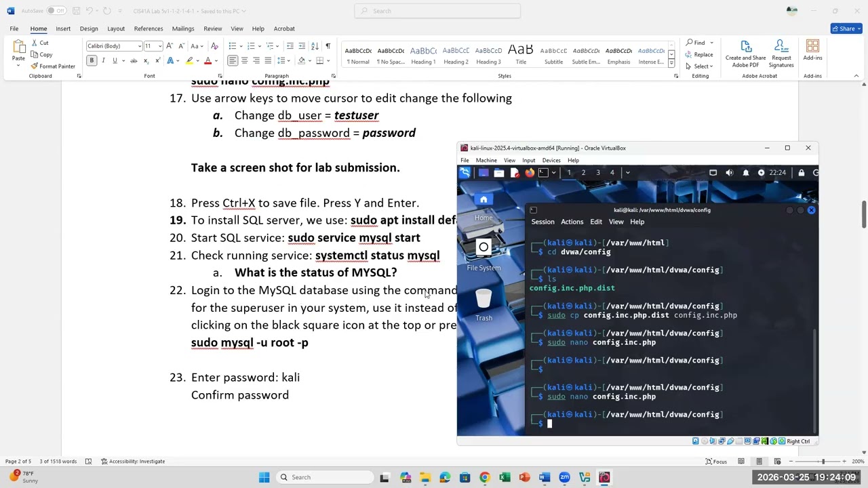Click the Kali volume speaker icon

coord(729,173)
